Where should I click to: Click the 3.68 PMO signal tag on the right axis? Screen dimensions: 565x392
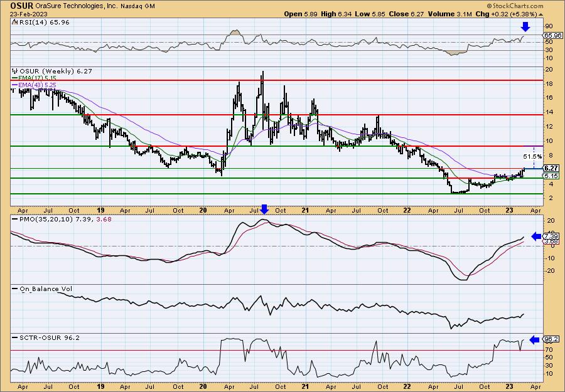tap(551, 241)
